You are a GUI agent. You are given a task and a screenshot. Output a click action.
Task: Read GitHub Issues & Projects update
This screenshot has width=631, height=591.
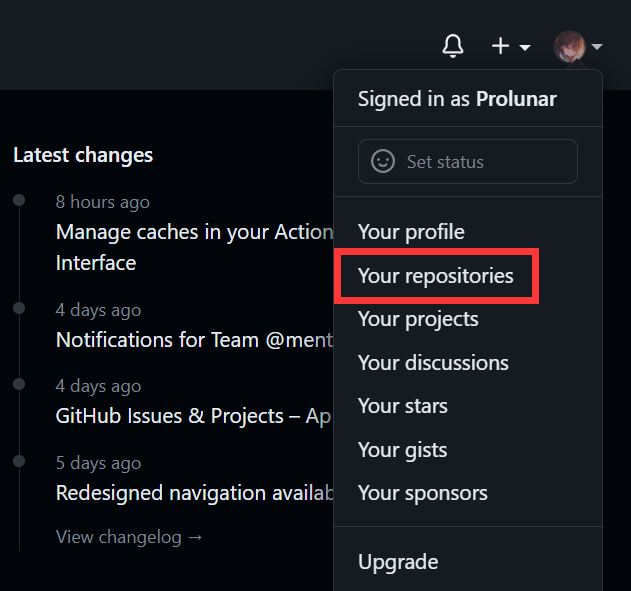194,416
